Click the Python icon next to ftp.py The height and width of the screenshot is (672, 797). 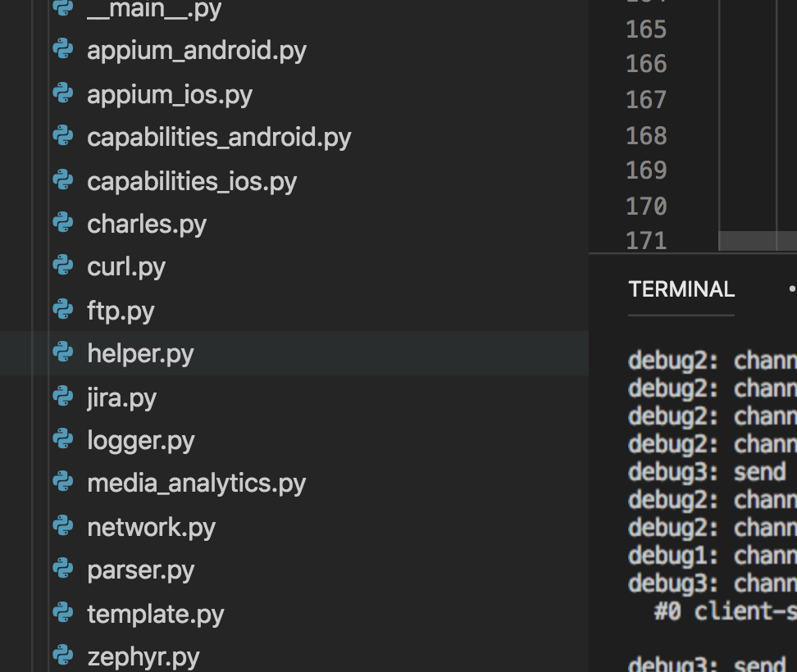(63, 310)
